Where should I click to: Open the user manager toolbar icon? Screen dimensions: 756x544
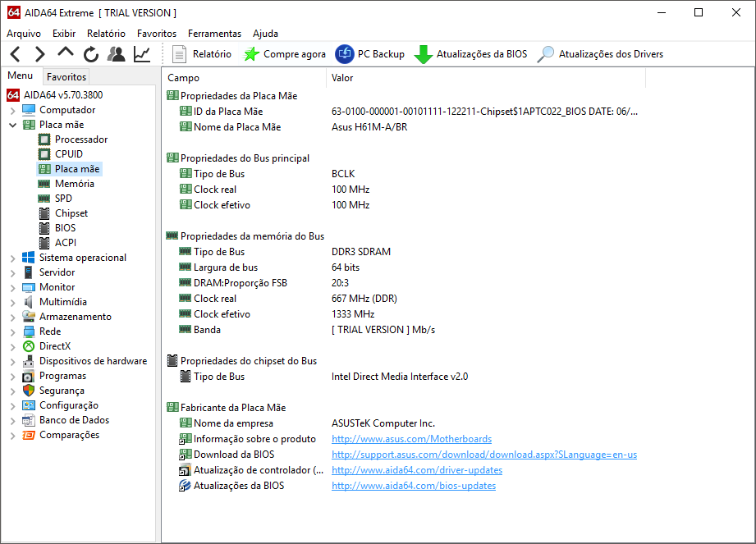pyautogui.click(x=116, y=54)
